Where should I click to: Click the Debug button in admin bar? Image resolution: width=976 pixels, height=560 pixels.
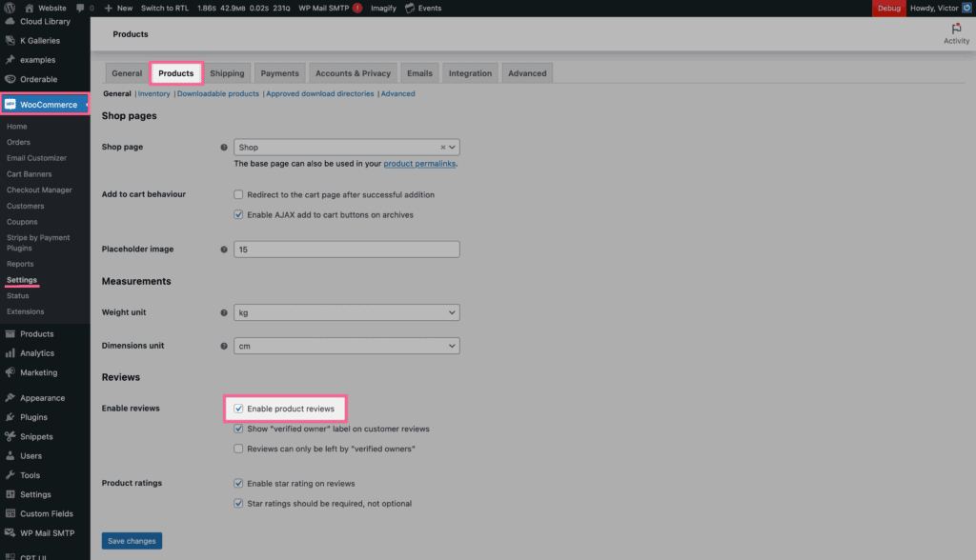point(889,8)
